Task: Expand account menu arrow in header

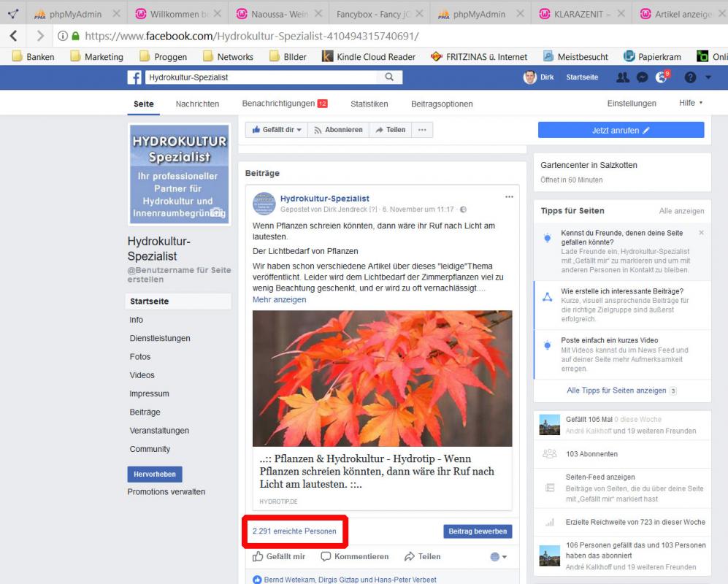Action: (708, 77)
